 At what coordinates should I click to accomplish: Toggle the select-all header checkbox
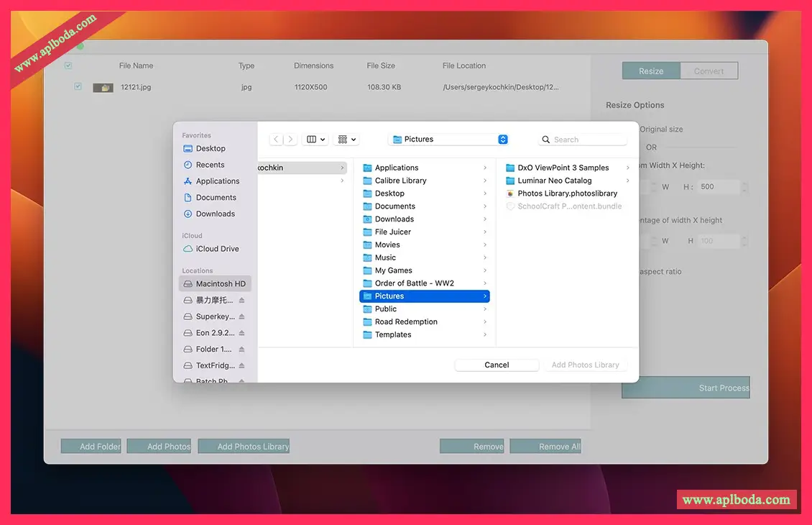pos(68,65)
